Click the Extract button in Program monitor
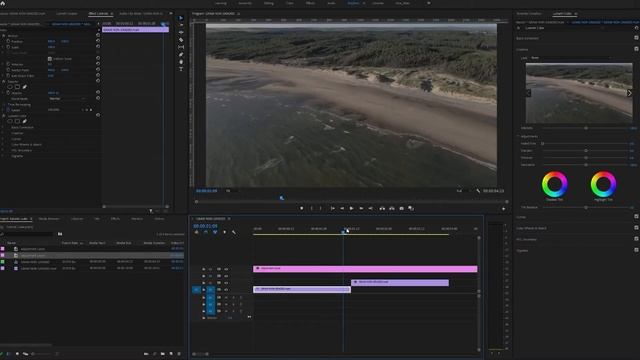The width and height of the screenshot is (640, 360). (392, 209)
